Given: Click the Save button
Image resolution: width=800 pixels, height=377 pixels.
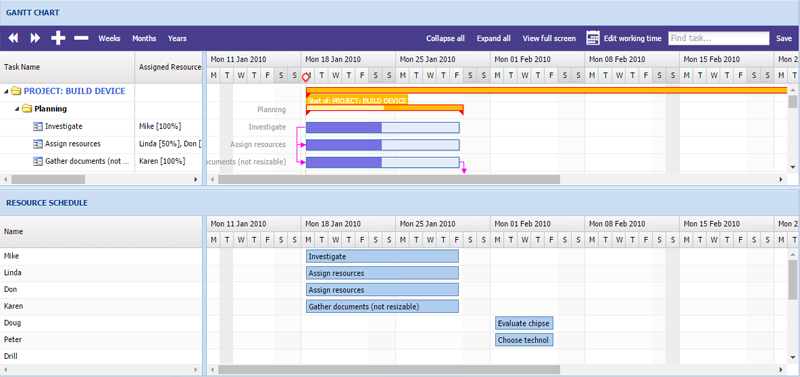Looking at the screenshot, I should tap(784, 38).
